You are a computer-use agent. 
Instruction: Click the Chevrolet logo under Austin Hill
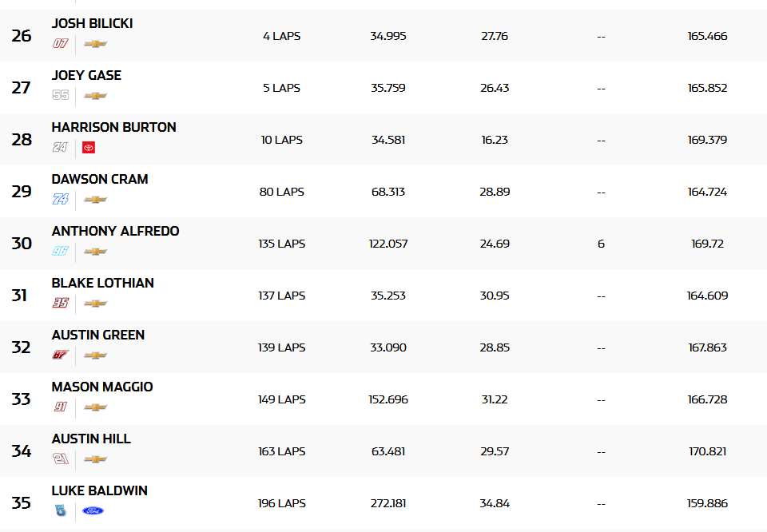[x=96, y=459]
